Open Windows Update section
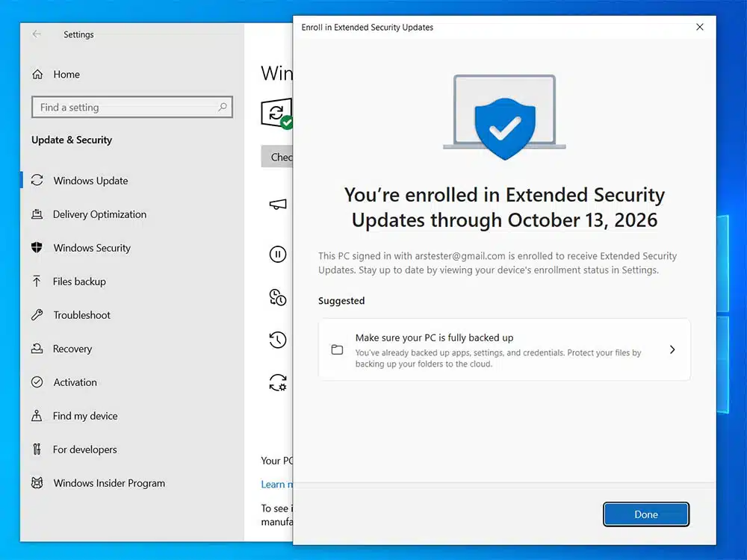The height and width of the screenshot is (560, 747). pos(90,181)
